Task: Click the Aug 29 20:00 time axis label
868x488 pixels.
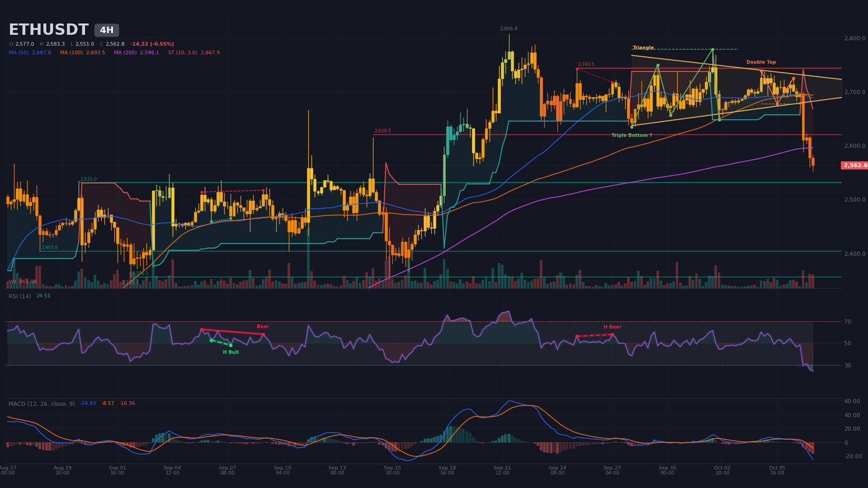Action: coord(62,470)
